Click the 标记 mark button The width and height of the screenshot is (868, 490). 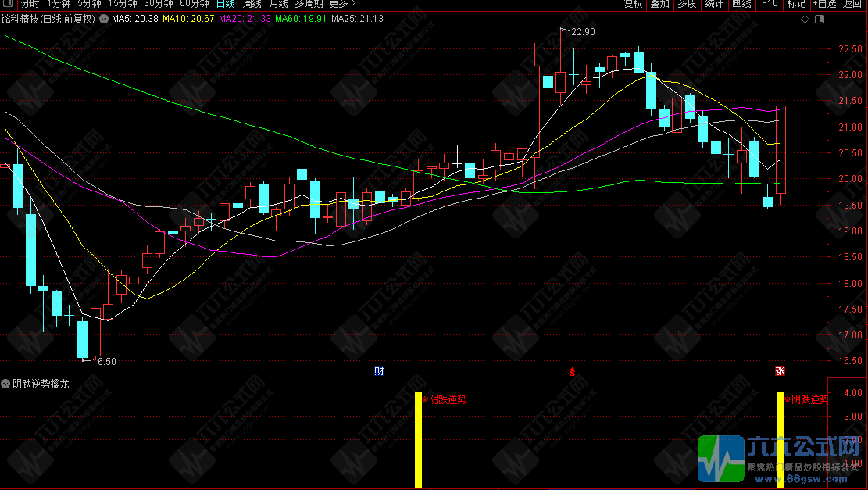point(797,4)
